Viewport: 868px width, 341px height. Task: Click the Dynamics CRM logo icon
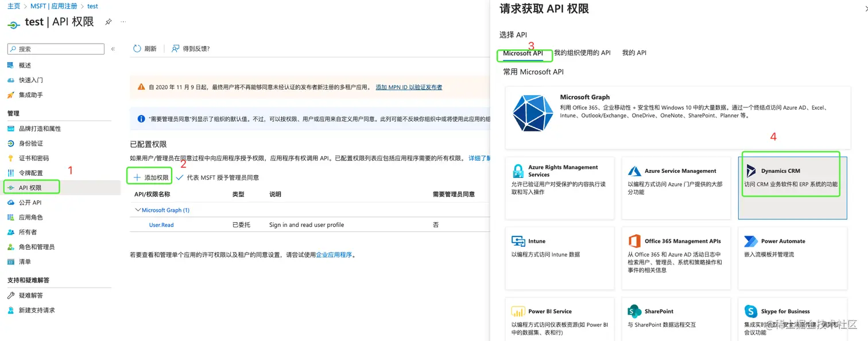coord(751,171)
